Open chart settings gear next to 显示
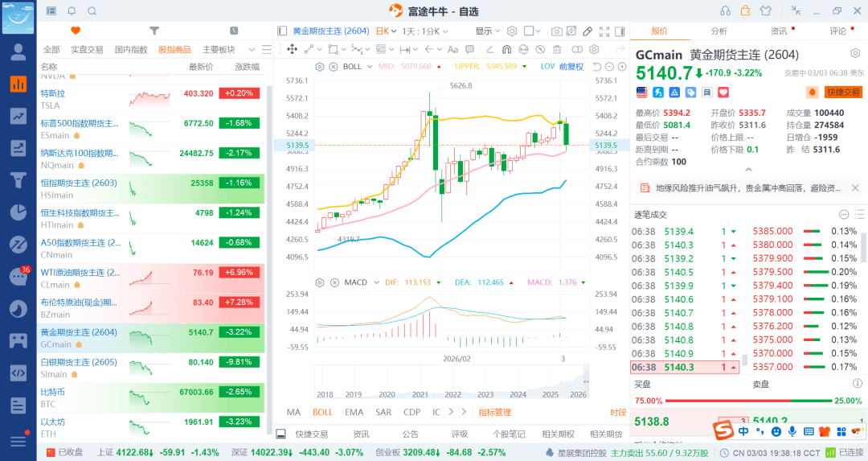868x461 pixels. click(512, 31)
